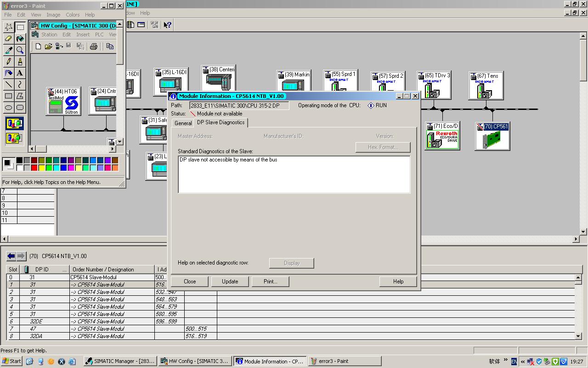588x368 pixels.
Task: Click the Print... button in dialog
Action: (270, 282)
